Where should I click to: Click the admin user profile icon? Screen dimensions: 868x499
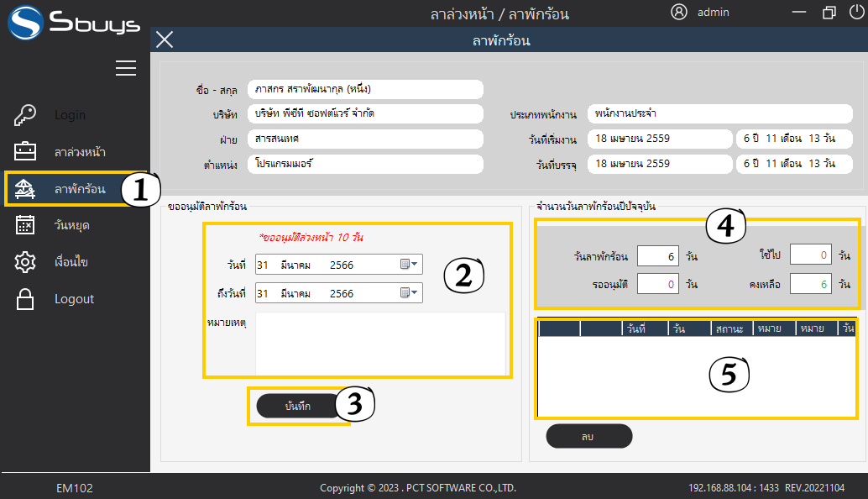point(679,12)
